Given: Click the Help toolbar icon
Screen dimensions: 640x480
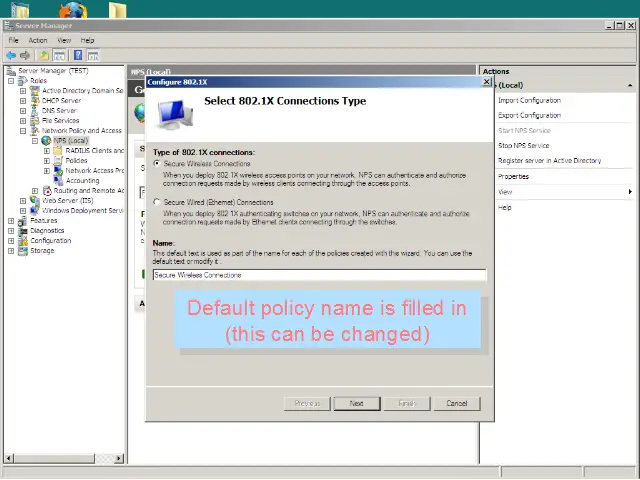Looking at the screenshot, I should coord(78,55).
